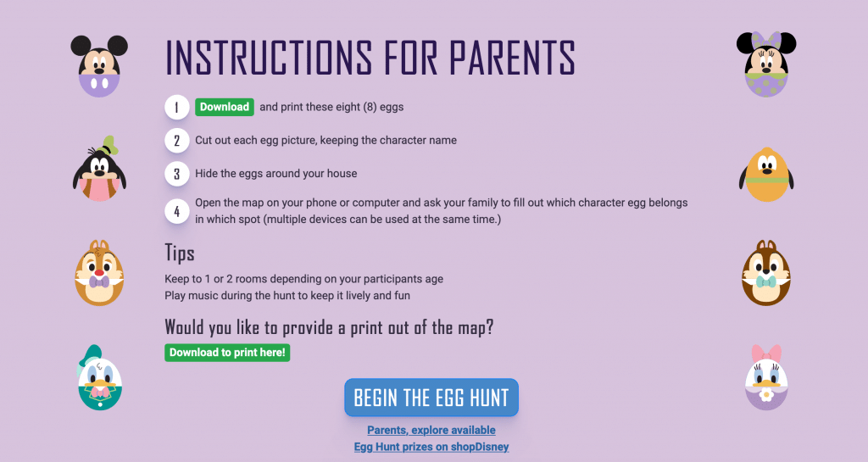Click the print out of the map question

point(329,327)
